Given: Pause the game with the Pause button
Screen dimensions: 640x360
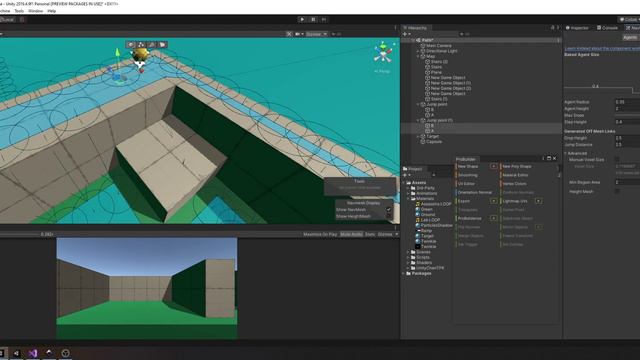Looking at the screenshot, I should click(313, 19).
